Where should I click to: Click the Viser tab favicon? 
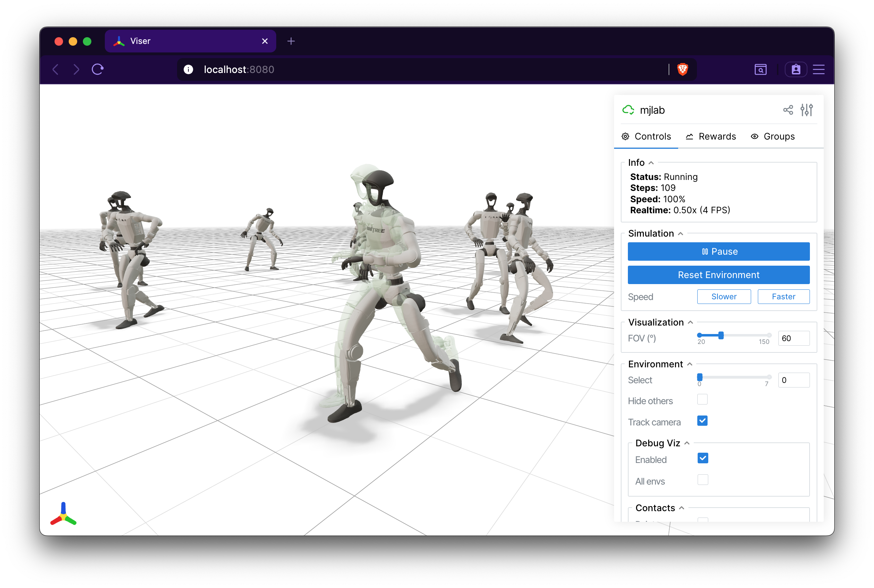point(119,41)
